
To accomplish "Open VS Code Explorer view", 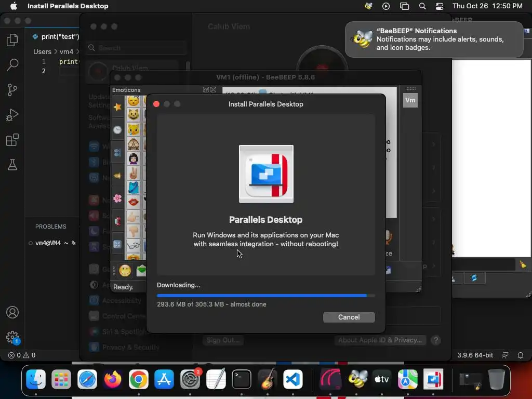I will click(x=12, y=40).
